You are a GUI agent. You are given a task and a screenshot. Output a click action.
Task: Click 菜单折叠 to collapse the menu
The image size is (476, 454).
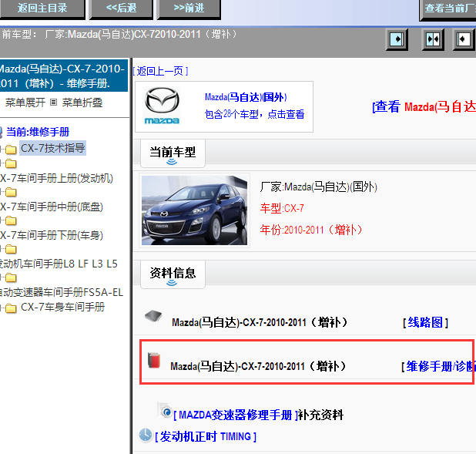tap(82, 103)
